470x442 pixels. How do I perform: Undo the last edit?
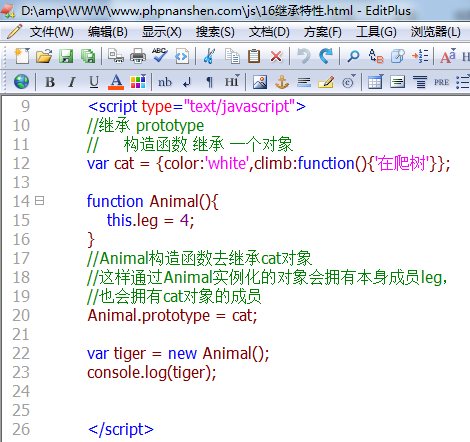[x=304, y=56]
